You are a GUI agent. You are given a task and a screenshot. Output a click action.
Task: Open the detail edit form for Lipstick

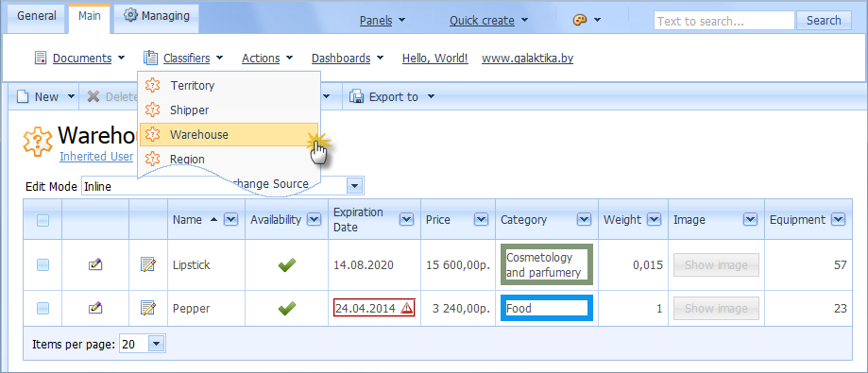pyautogui.click(x=147, y=264)
